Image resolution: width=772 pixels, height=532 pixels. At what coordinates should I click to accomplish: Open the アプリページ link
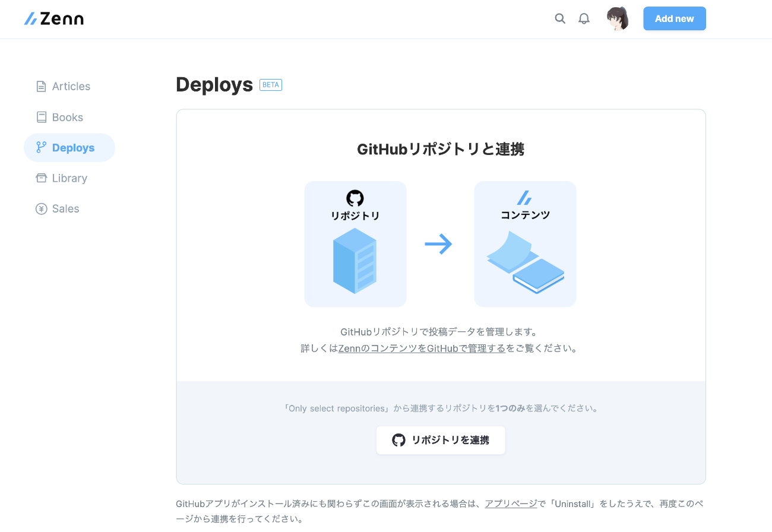(x=511, y=503)
